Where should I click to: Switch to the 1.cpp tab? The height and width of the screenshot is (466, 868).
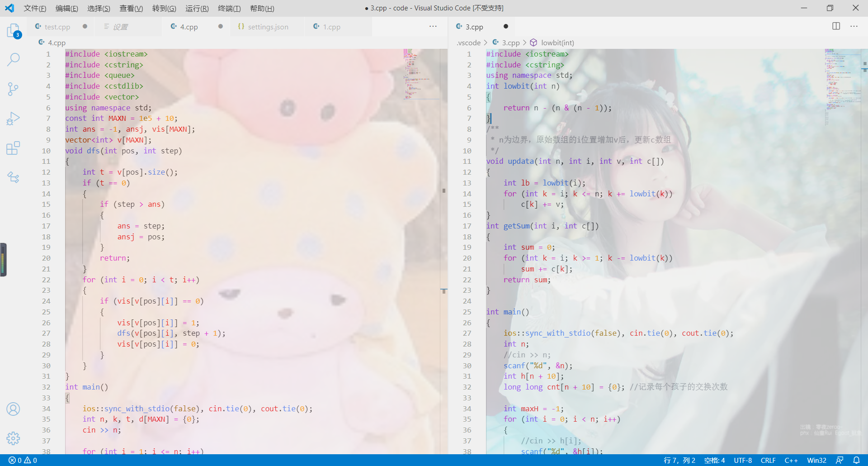pos(332,27)
